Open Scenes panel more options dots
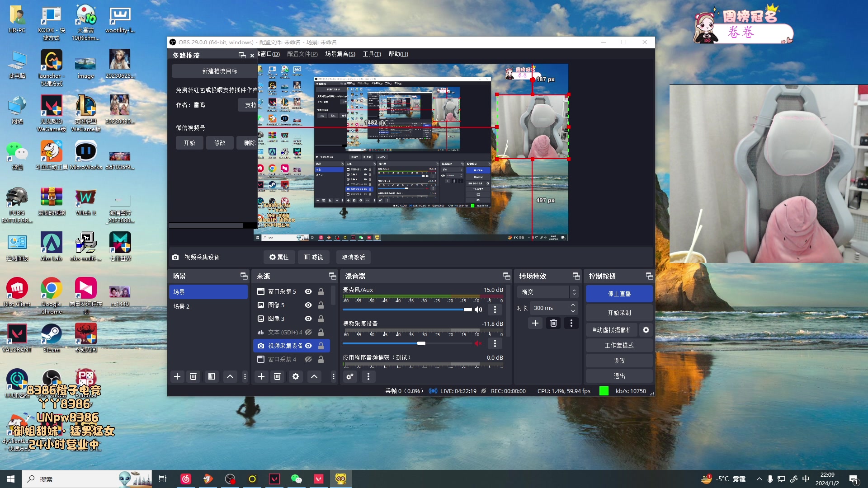The height and width of the screenshot is (488, 868). pos(245,376)
